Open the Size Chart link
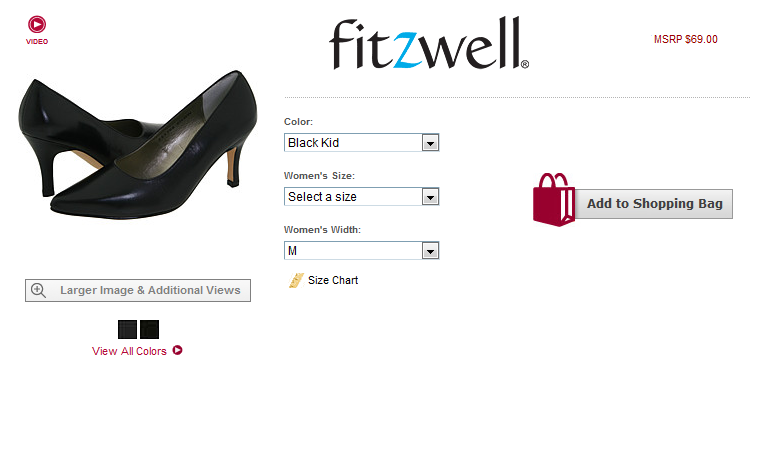 point(333,280)
